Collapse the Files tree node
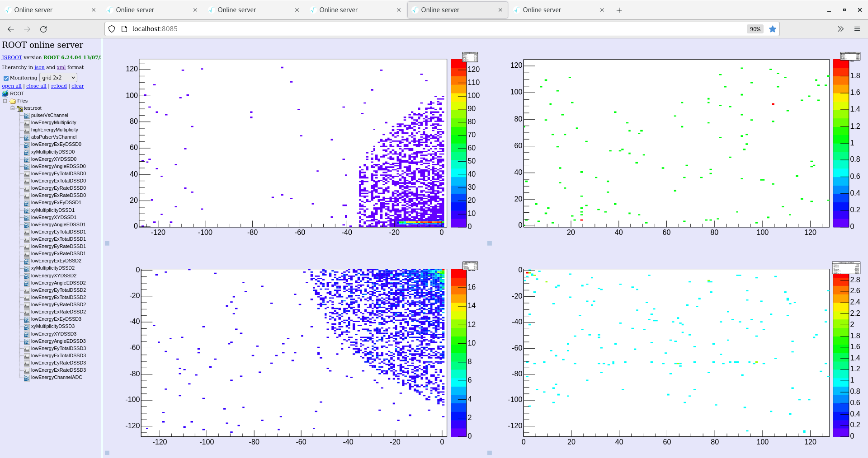Screen dimensions: 868x458 click(5, 101)
